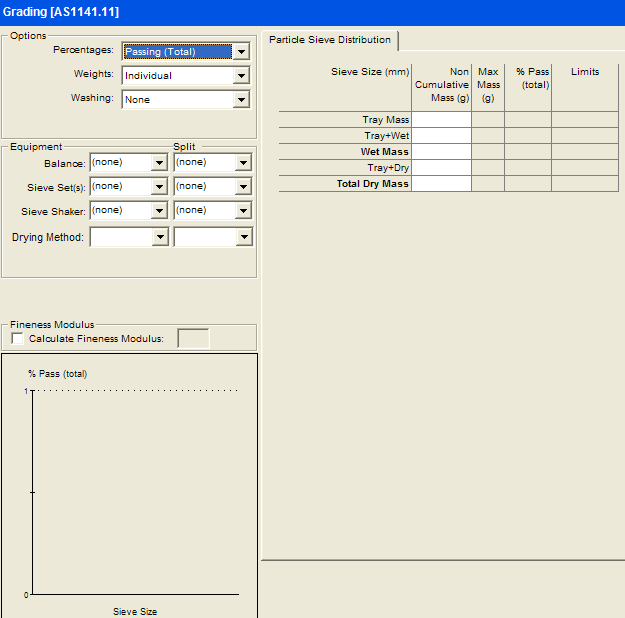This screenshot has width=625, height=618.
Task: Click the Tray+Wet mass input cell
Action: pos(441,136)
